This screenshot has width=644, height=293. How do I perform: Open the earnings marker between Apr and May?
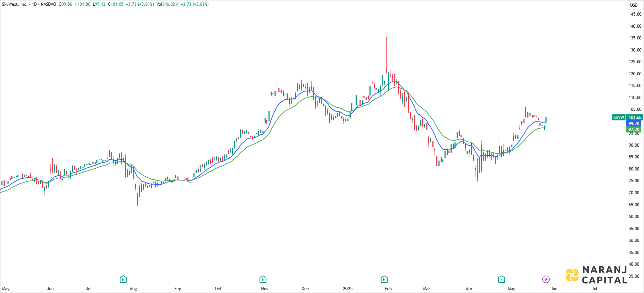(501, 279)
